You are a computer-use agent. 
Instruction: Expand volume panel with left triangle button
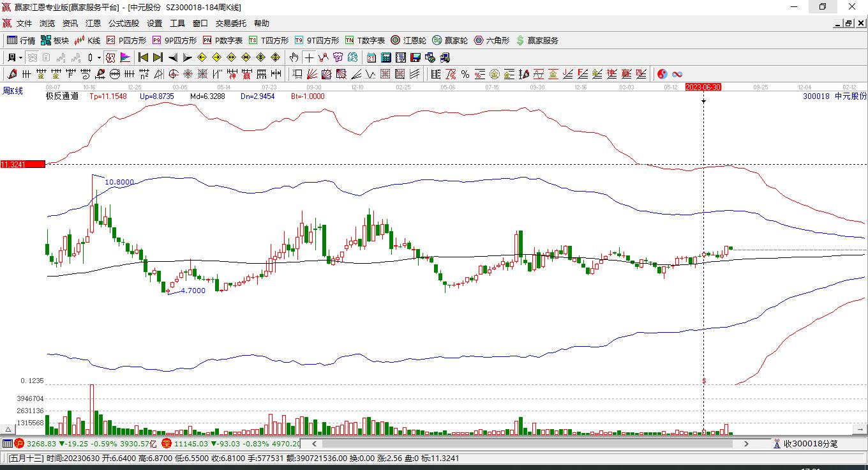pos(8,430)
